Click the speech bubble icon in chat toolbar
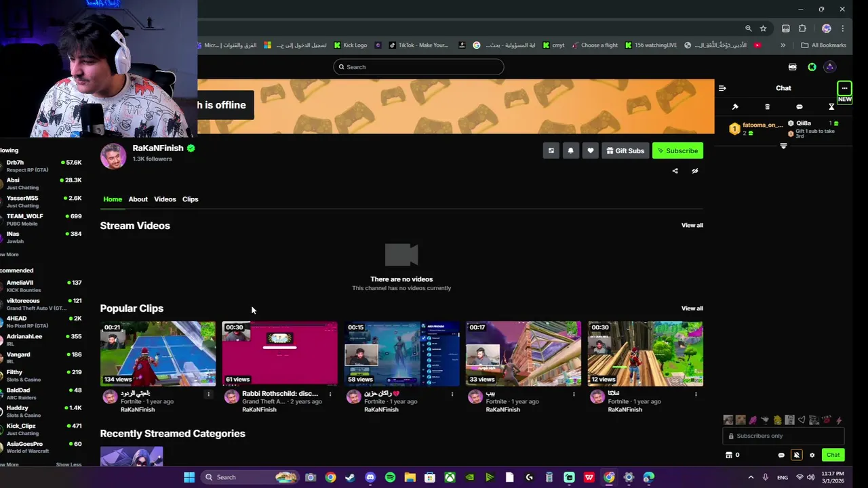The image size is (868, 488). 800,107
